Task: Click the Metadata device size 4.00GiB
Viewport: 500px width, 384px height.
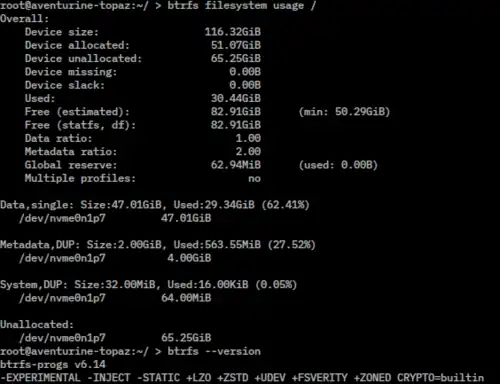Action: (x=189, y=258)
